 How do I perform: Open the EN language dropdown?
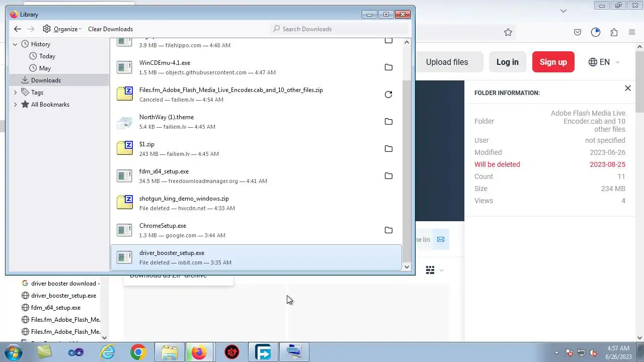[604, 62]
